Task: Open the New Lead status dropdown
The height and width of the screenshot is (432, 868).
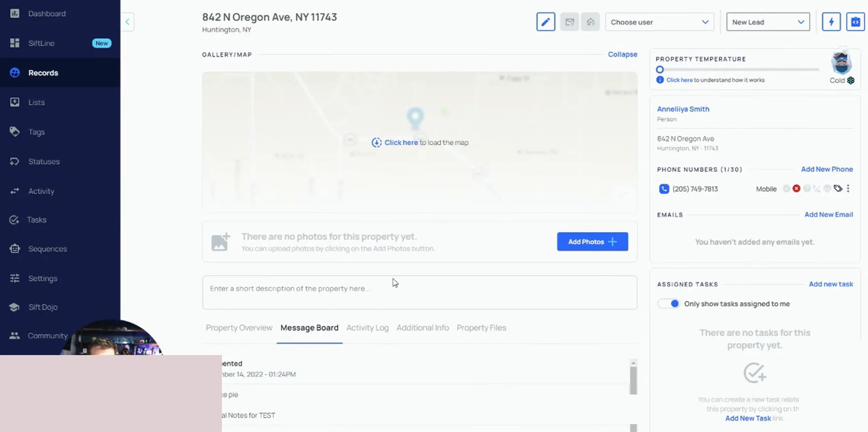Action: tap(768, 22)
